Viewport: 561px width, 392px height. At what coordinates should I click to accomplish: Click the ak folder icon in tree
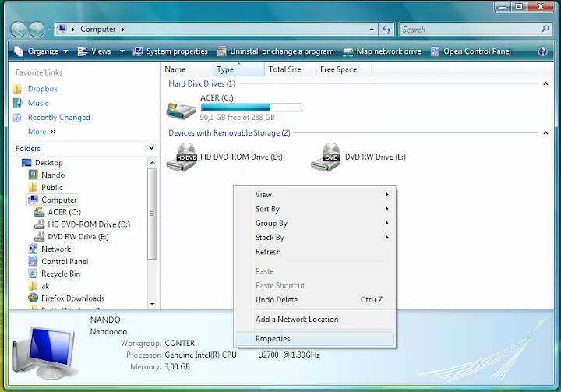pos(33,286)
